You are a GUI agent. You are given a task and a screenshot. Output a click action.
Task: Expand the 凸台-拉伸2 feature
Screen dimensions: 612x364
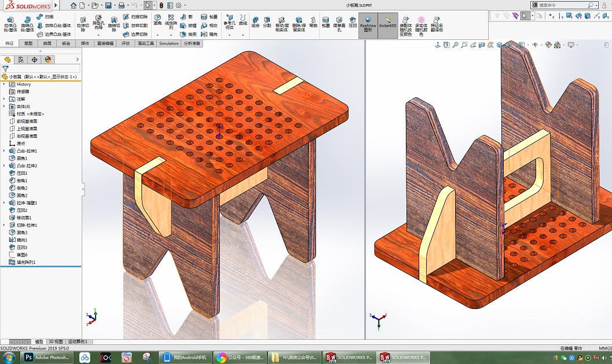(x=4, y=166)
